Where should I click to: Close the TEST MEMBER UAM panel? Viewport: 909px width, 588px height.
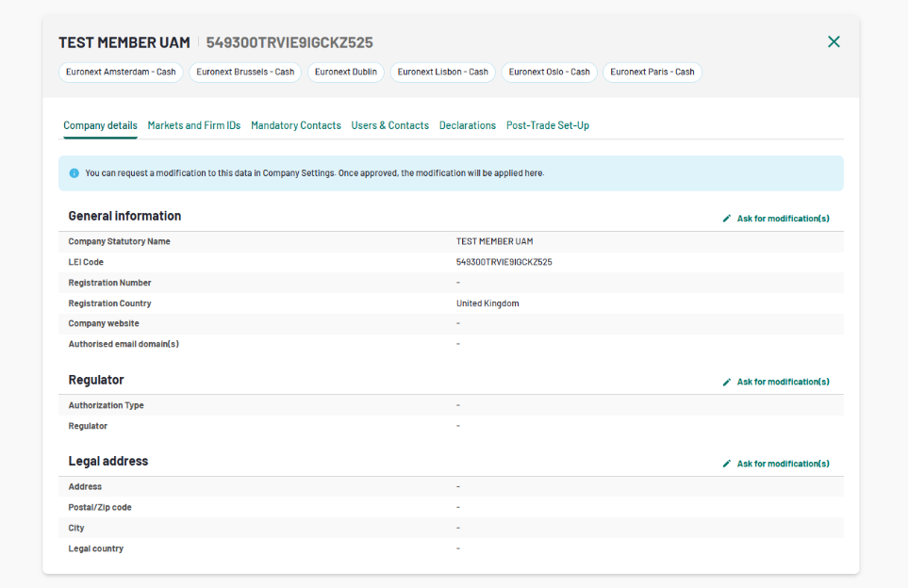tap(834, 41)
